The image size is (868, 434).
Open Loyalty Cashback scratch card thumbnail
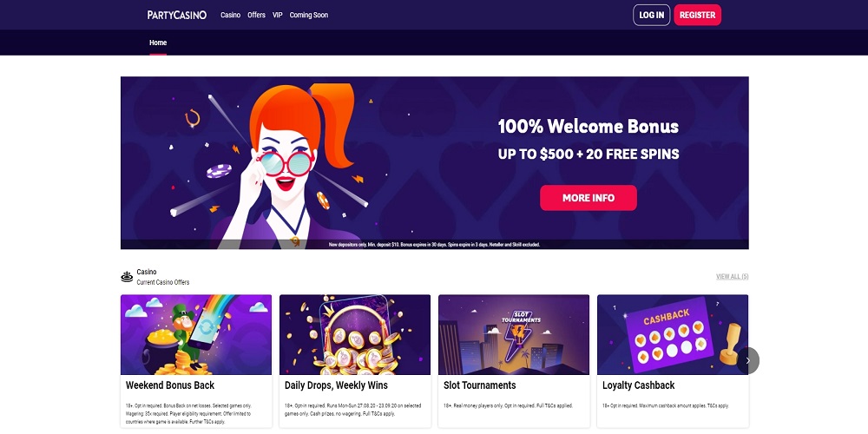click(673, 334)
